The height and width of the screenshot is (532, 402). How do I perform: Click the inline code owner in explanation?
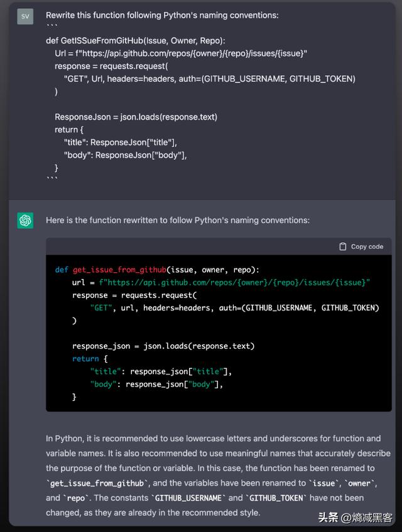click(x=360, y=483)
